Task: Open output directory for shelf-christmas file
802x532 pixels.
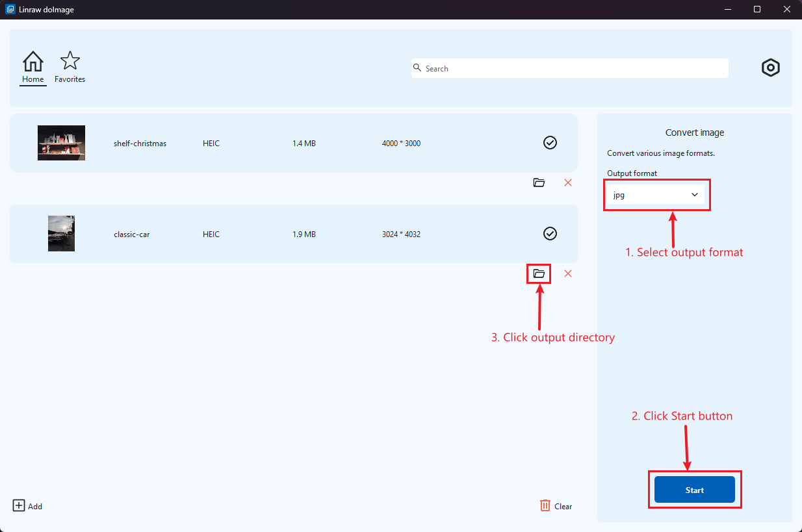Action: pos(539,183)
